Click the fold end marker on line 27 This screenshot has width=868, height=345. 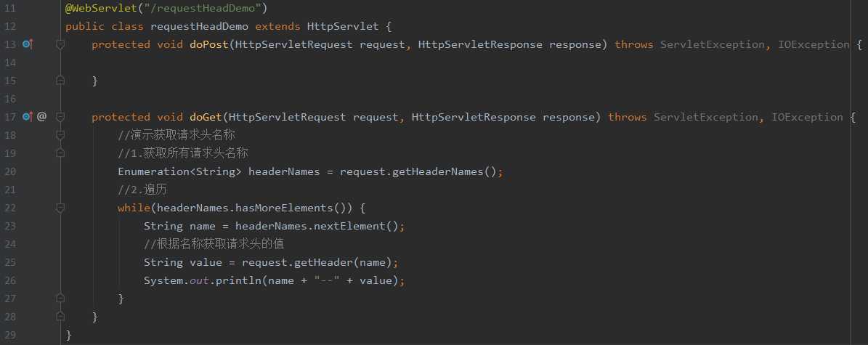pos(60,299)
